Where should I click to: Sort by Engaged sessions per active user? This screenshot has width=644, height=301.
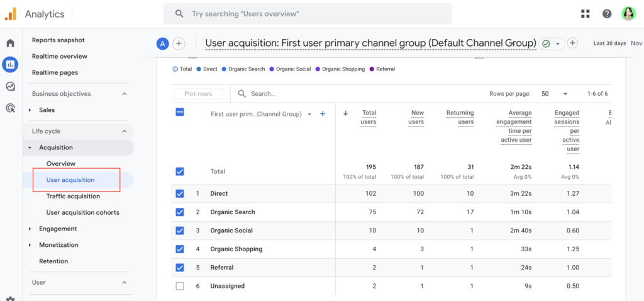click(x=567, y=131)
